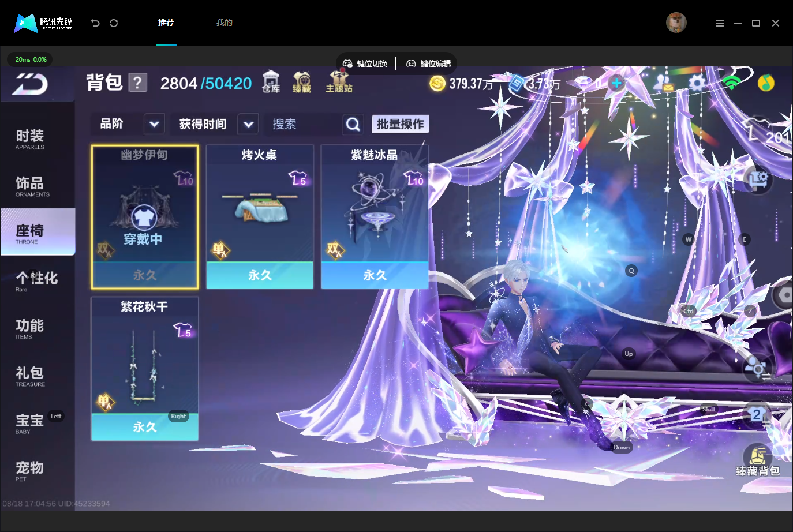This screenshot has width=793, height=532.
Task: Click the latency 20ms status indicator
Action: (30, 59)
